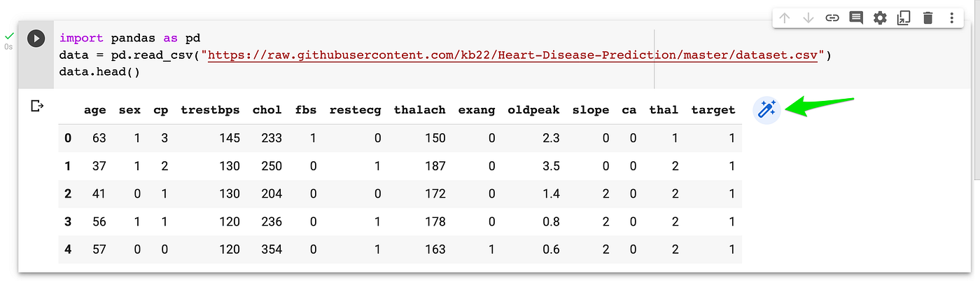This screenshot has width=980, height=281.
Task: Copy link to this cell
Action: 832,18
